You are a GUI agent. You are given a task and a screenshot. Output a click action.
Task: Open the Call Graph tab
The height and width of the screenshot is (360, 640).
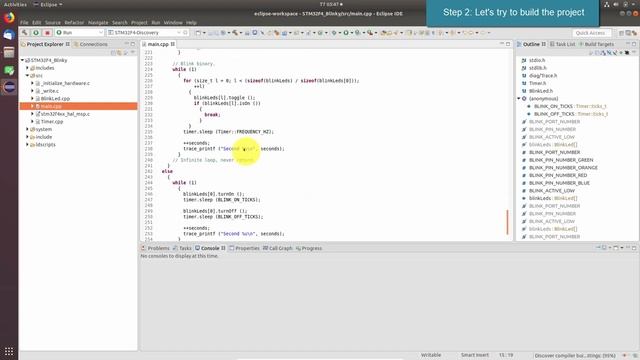(x=278, y=248)
